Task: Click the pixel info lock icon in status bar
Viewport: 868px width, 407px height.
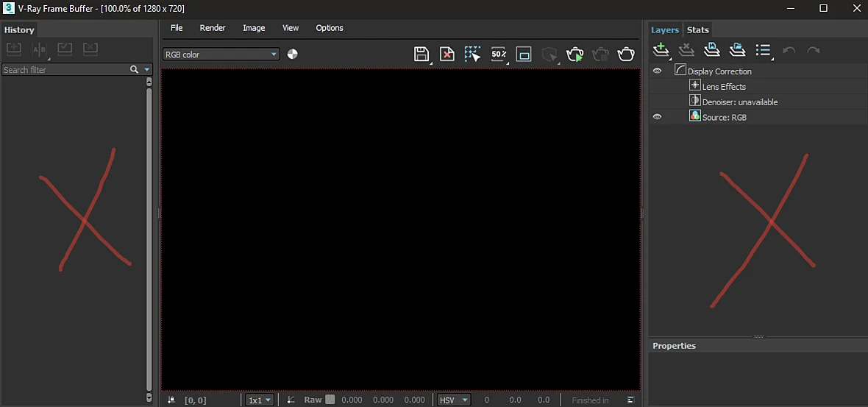Action: 171,399
